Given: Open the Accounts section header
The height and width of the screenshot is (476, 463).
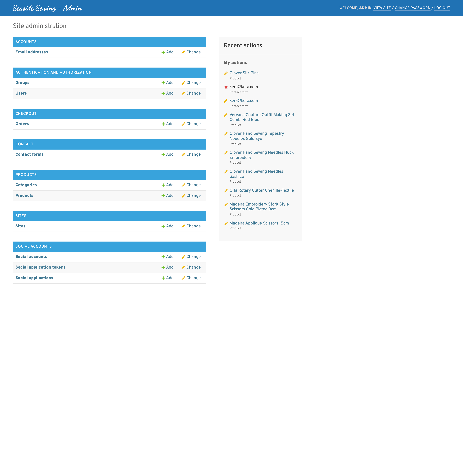Looking at the screenshot, I should [26, 42].
